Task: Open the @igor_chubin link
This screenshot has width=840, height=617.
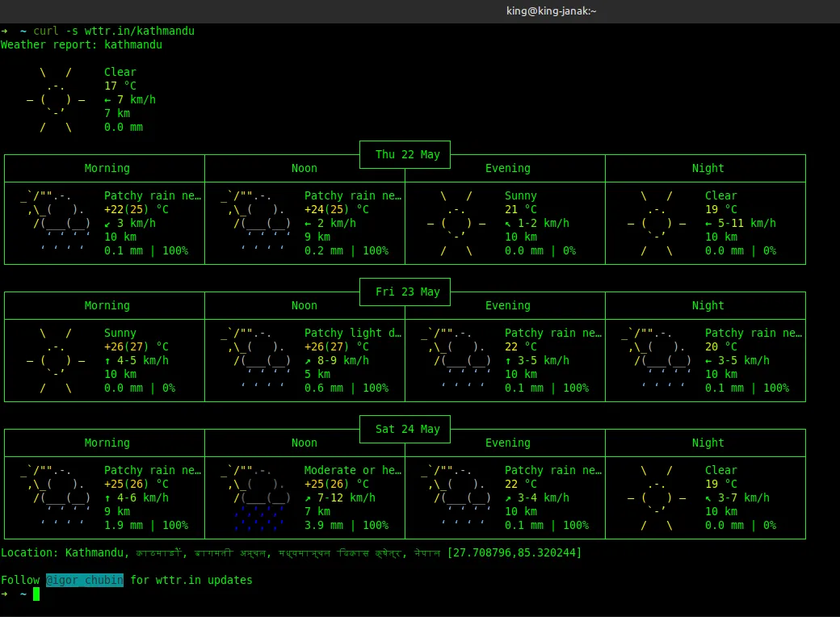Action: coord(85,580)
